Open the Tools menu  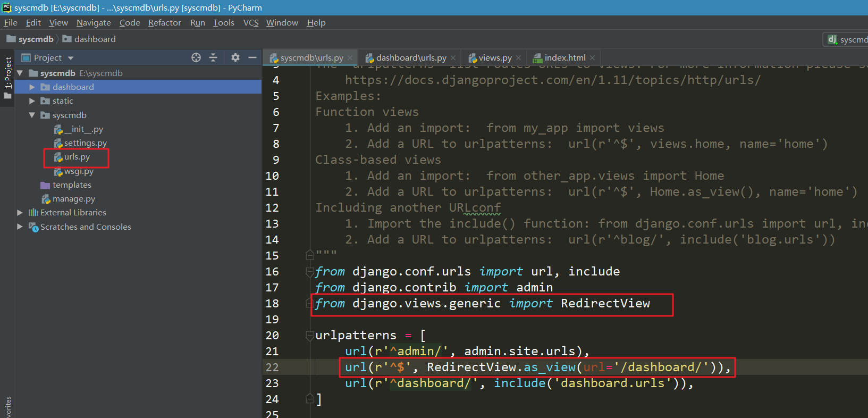click(224, 22)
